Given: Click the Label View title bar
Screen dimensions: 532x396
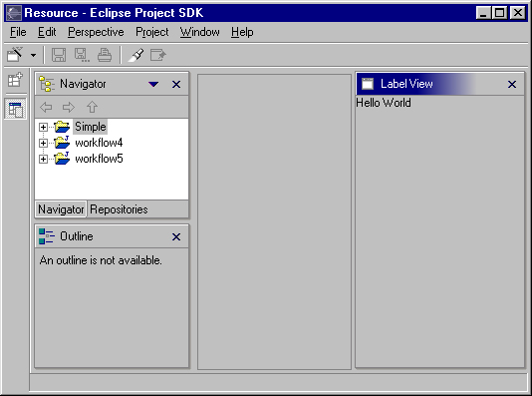Looking at the screenshot, I should [x=439, y=84].
